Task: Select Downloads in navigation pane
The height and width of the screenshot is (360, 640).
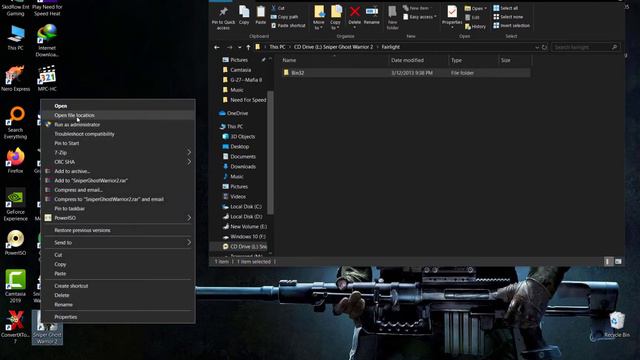Action: pyautogui.click(x=243, y=167)
